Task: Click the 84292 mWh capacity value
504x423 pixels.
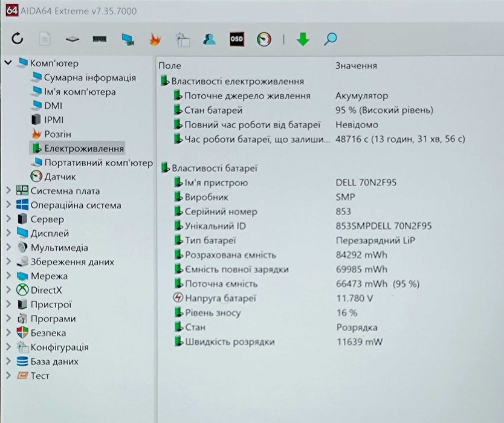Action: 361,255
